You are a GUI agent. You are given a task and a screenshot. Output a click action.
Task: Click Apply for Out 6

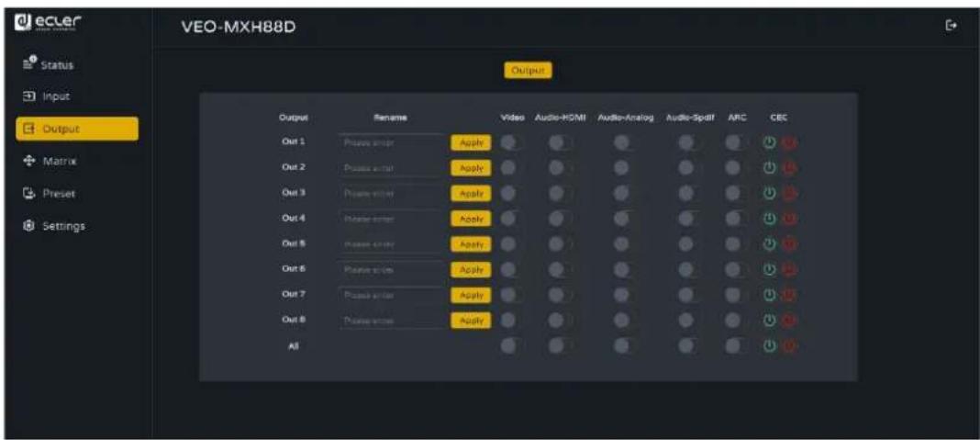[472, 269]
